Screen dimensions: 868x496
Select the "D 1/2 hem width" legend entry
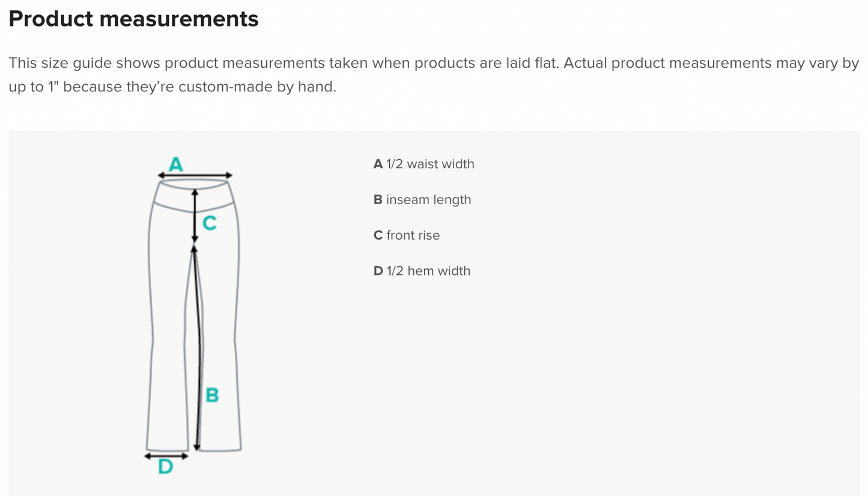422,271
